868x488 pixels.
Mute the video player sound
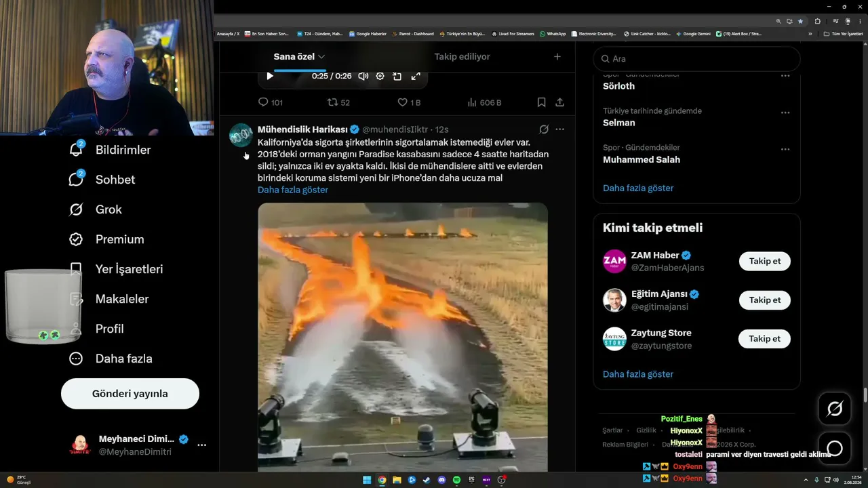pyautogui.click(x=363, y=76)
